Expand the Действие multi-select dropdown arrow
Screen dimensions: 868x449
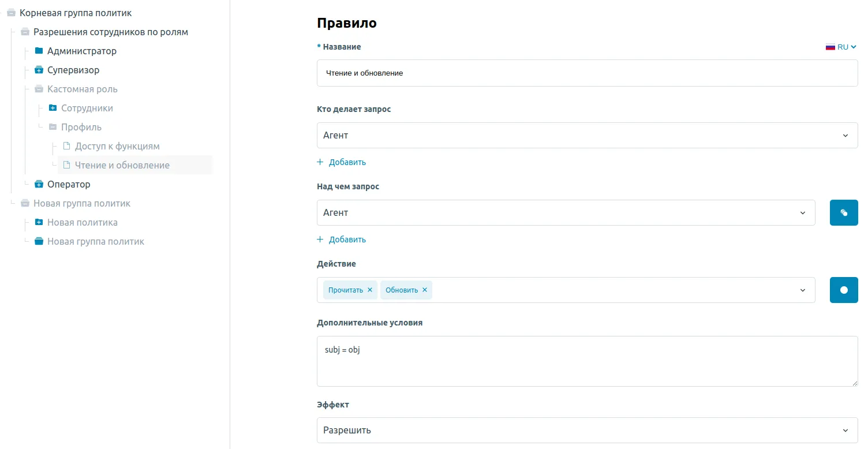(x=802, y=290)
